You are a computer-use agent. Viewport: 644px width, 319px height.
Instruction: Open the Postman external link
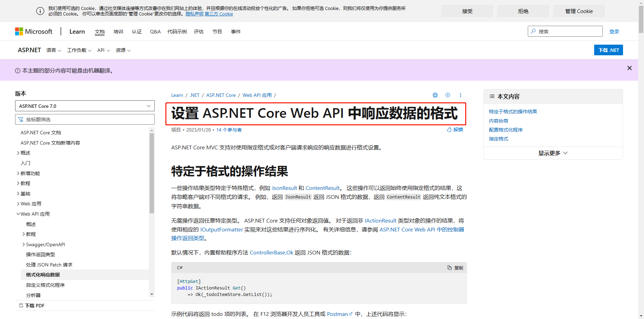tap(339, 314)
